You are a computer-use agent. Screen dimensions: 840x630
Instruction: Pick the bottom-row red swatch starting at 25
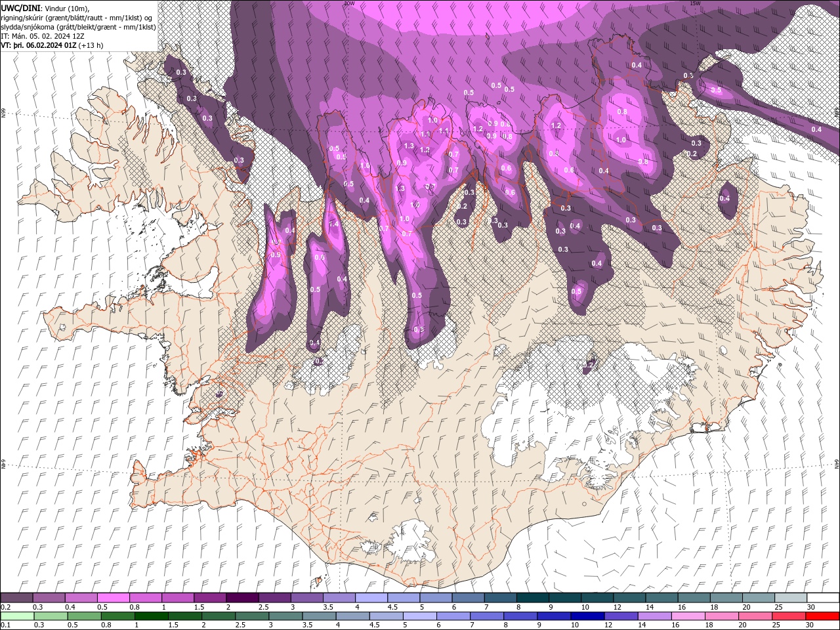point(789,616)
